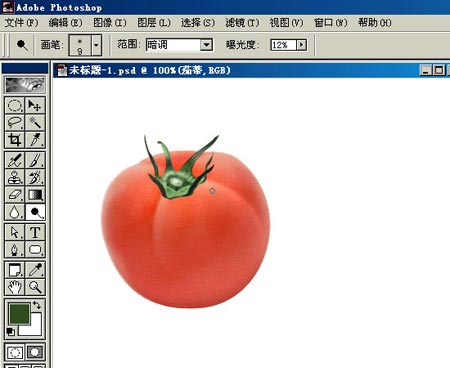
Task: Select the History Brush tool
Action: [x=35, y=178]
